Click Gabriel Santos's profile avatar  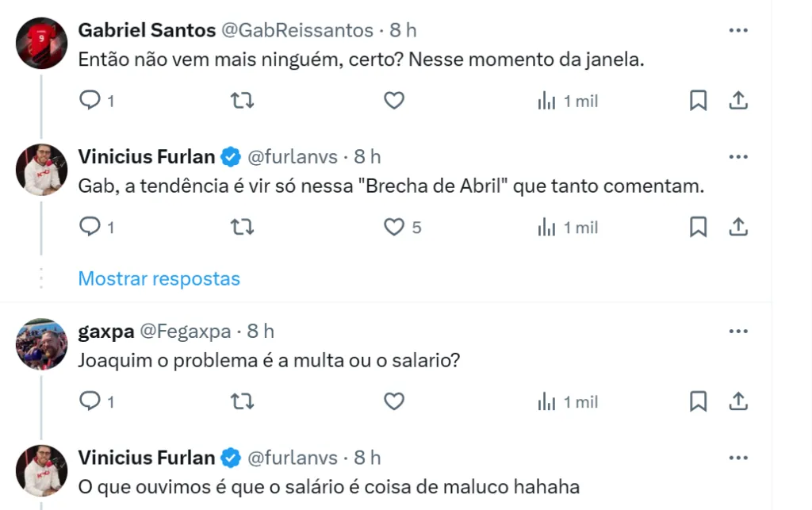(x=41, y=43)
